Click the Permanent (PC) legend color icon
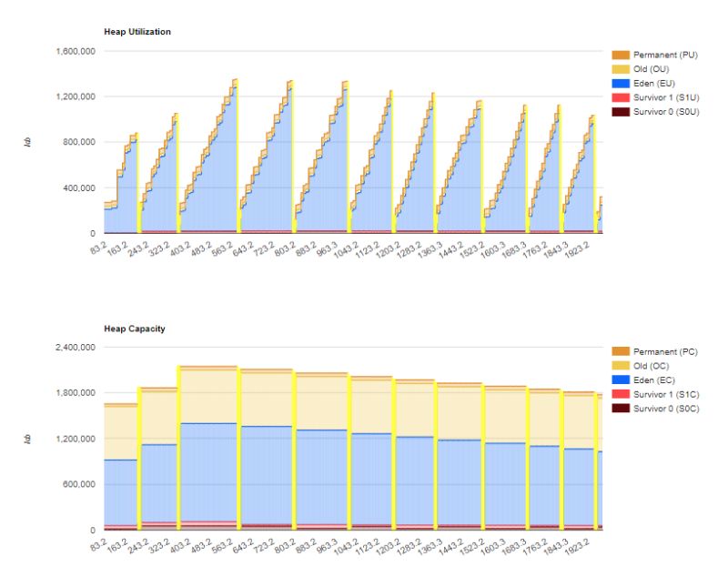This screenshot has width=728, height=577. tap(622, 350)
